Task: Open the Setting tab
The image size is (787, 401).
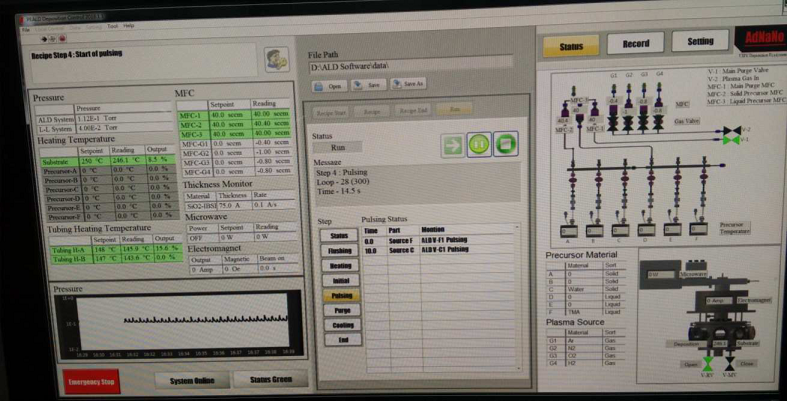Action: click(x=700, y=42)
